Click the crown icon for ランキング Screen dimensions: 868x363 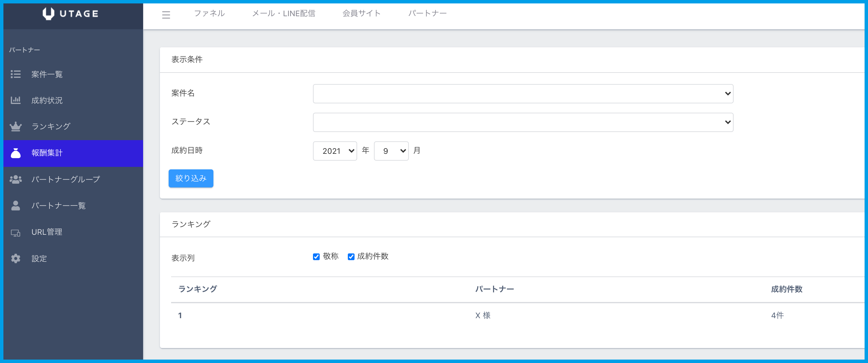16,126
